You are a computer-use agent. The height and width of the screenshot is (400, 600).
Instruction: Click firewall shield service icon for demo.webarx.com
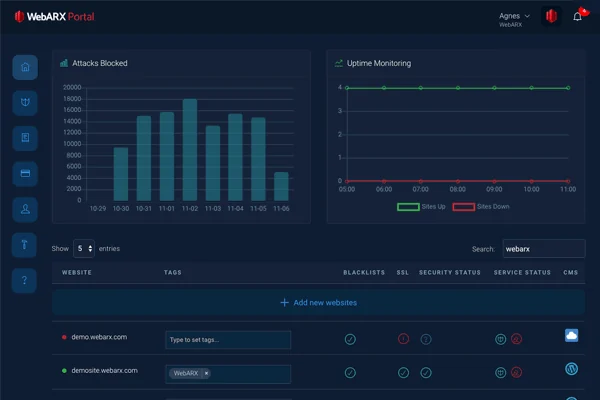pyautogui.click(x=501, y=339)
